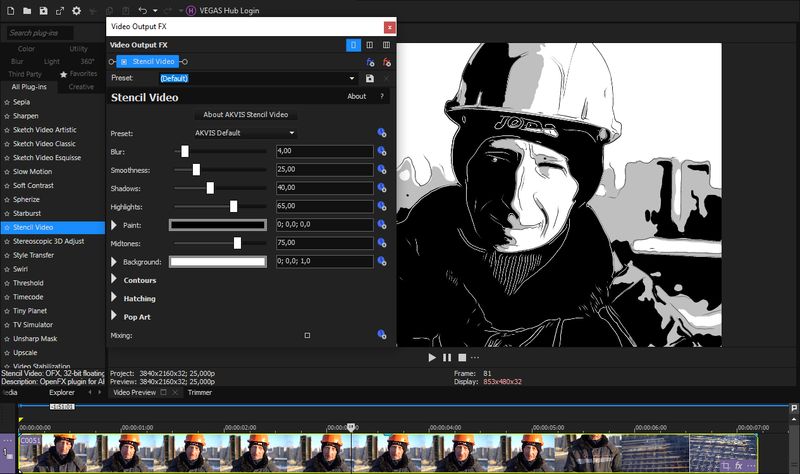Play the video preview
The width and height of the screenshot is (800, 474).
(432, 358)
